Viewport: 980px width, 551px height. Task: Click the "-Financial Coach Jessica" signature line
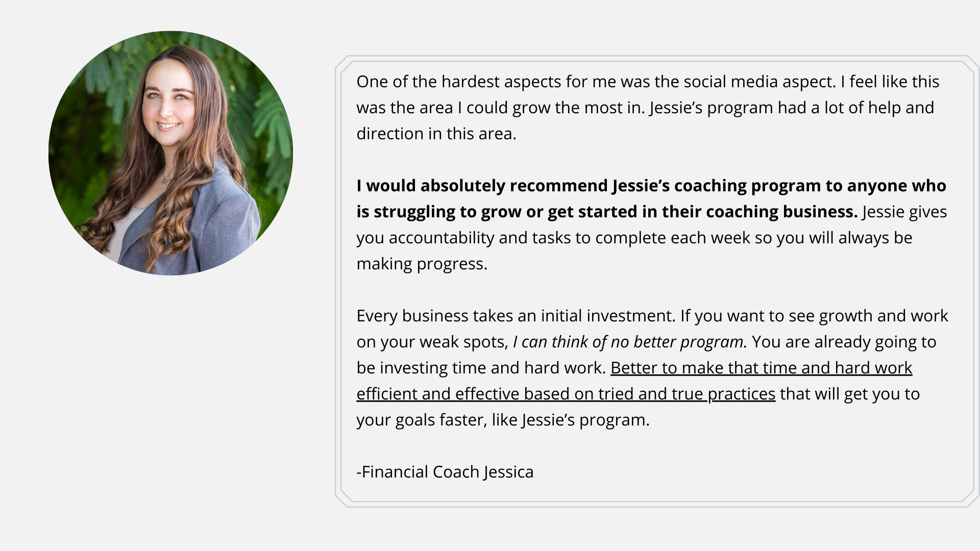[445, 472]
